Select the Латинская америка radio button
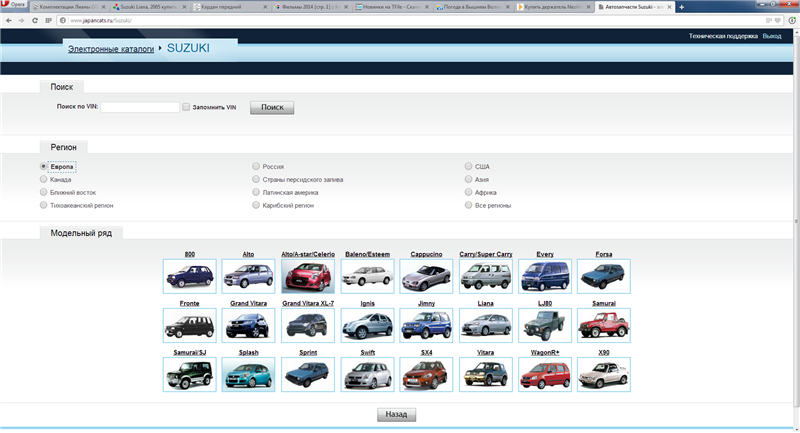The height and width of the screenshot is (433, 800). click(x=256, y=192)
